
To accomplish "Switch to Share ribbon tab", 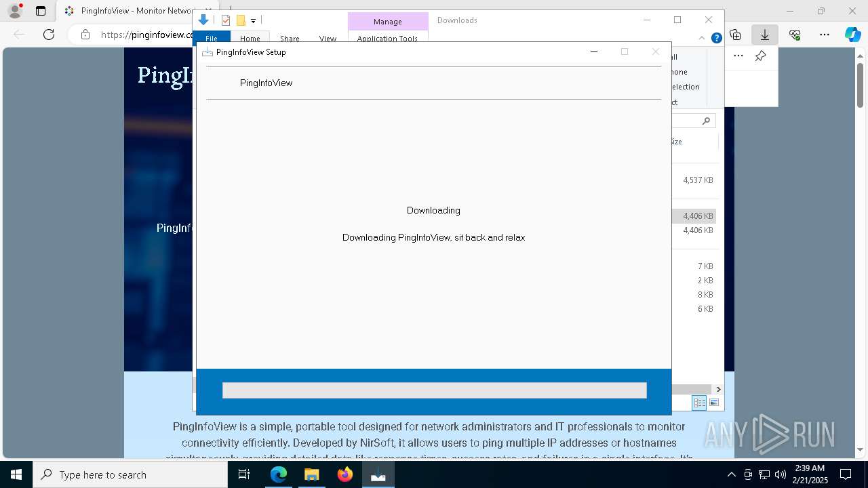I will (290, 39).
